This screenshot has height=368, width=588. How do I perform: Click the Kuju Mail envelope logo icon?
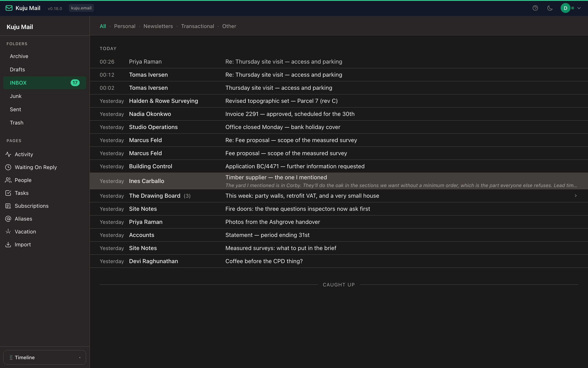point(9,8)
